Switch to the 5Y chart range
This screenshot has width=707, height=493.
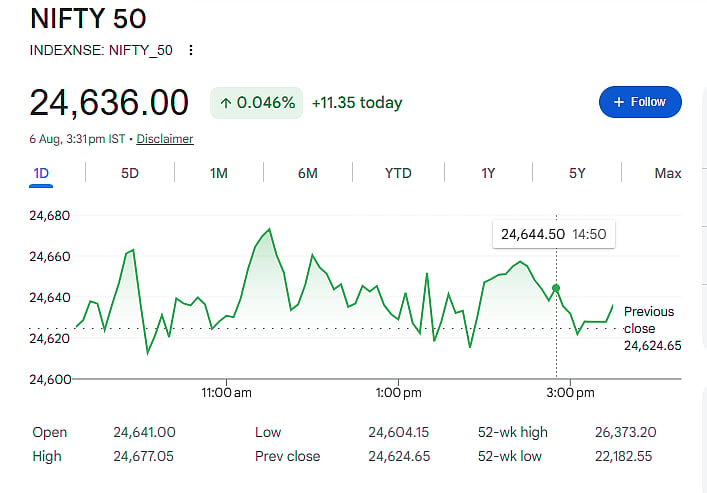click(577, 173)
